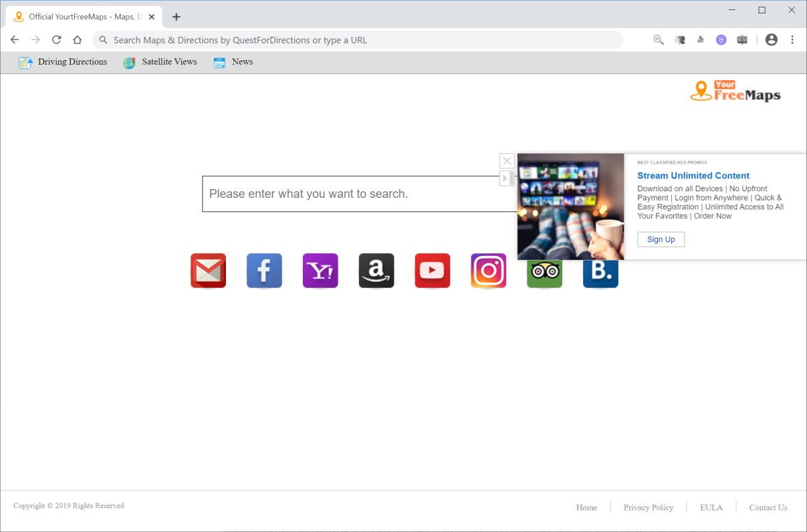Select the Yahoo shortcut icon
The image size is (807, 532).
[x=320, y=271]
